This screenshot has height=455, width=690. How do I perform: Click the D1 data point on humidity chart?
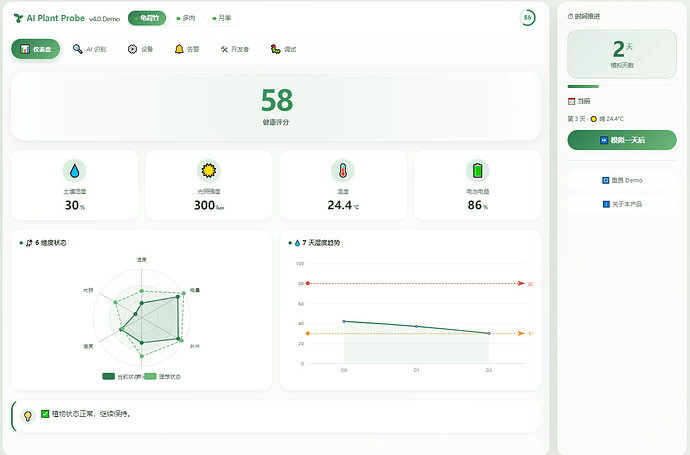417,326
